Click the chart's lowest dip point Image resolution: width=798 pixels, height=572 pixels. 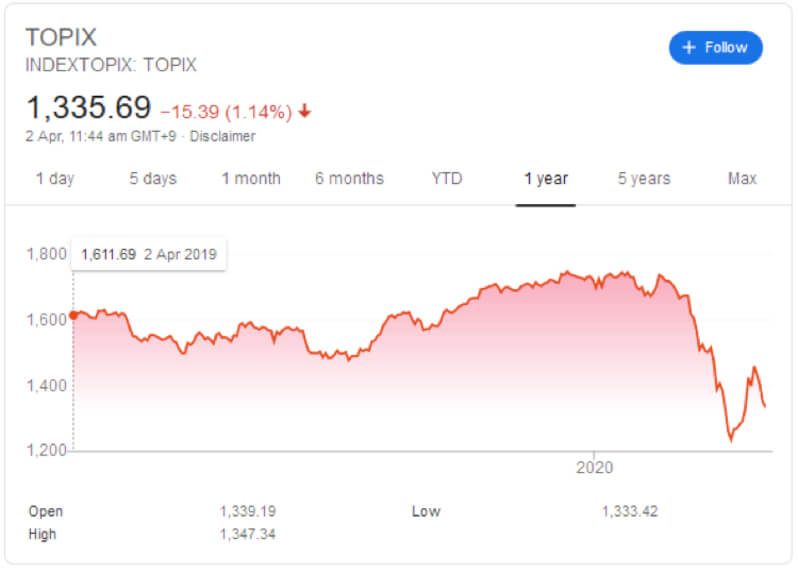click(731, 439)
